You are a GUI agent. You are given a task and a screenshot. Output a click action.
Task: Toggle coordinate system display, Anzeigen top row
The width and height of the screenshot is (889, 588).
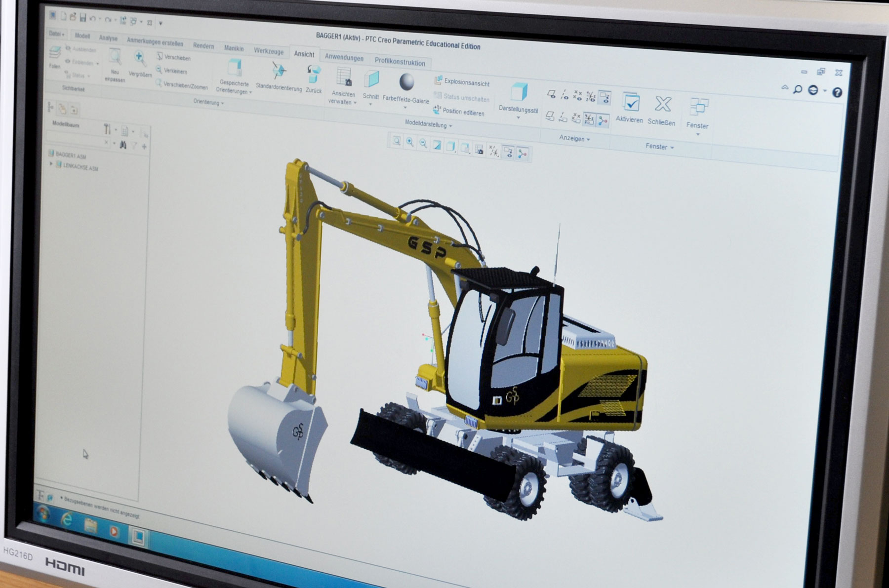591,96
